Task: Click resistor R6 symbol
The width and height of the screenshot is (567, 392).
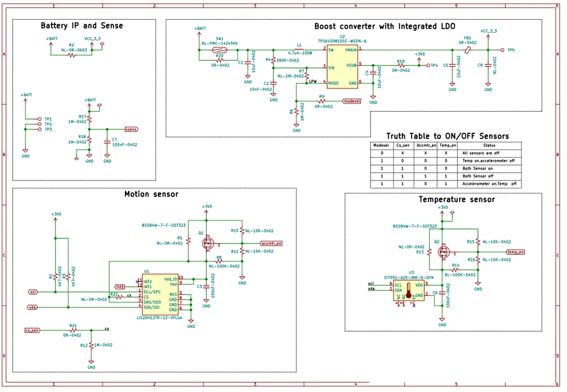Action: (x=296, y=112)
